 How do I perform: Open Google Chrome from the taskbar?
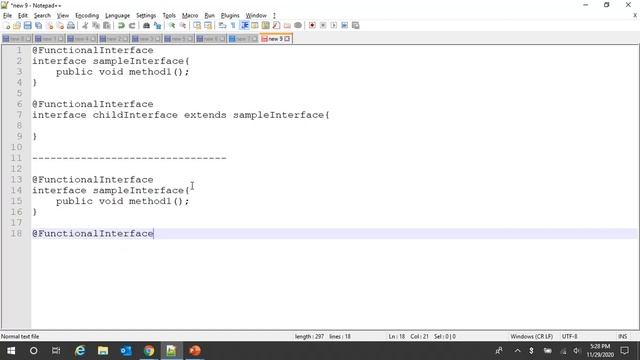coord(149,351)
